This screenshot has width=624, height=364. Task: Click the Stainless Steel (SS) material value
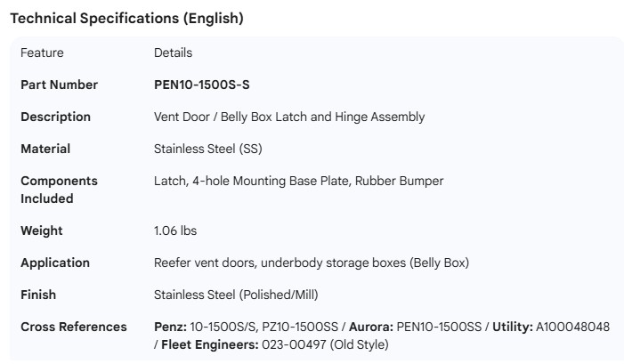[x=208, y=149]
